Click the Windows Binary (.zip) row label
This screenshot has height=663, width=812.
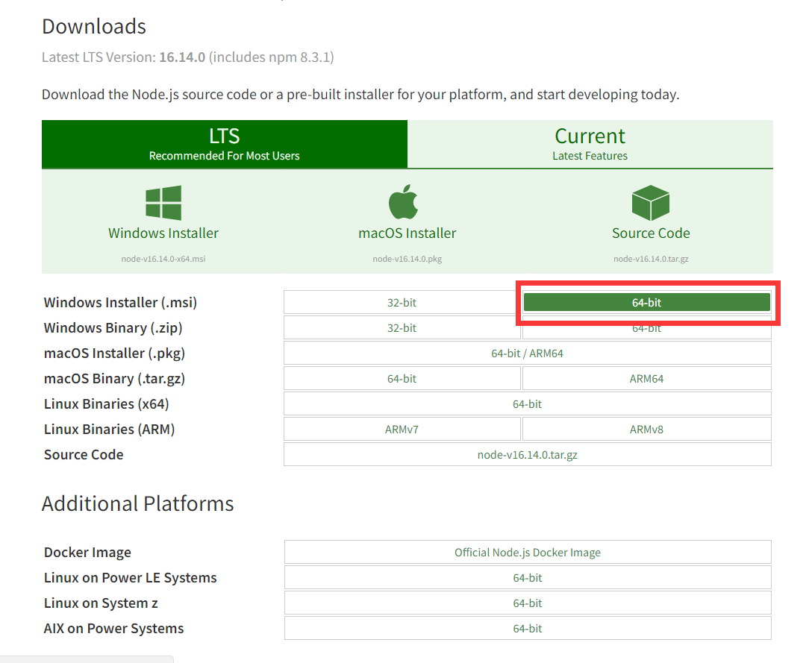pos(113,327)
